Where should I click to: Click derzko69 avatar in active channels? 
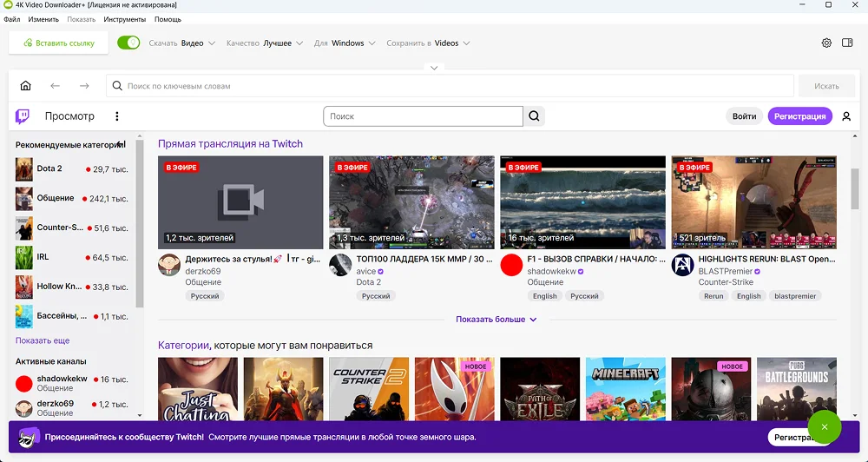click(23, 408)
